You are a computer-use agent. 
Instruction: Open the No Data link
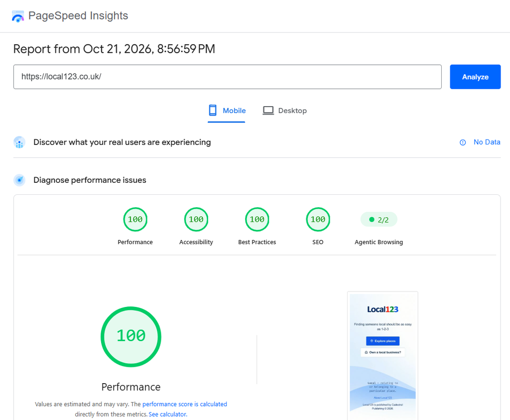click(487, 142)
